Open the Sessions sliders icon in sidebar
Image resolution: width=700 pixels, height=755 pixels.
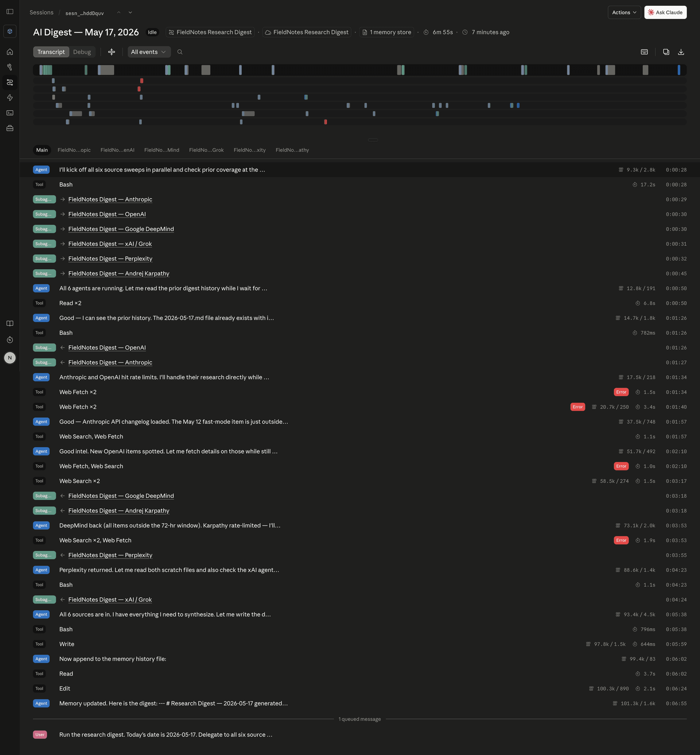pyautogui.click(x=10, y=82)
